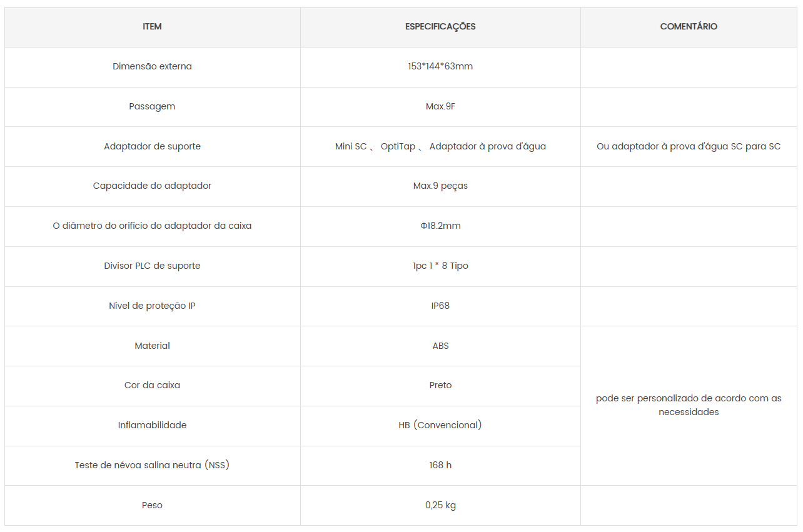Click the 0,25 kg weight value

tap(440, 505)
